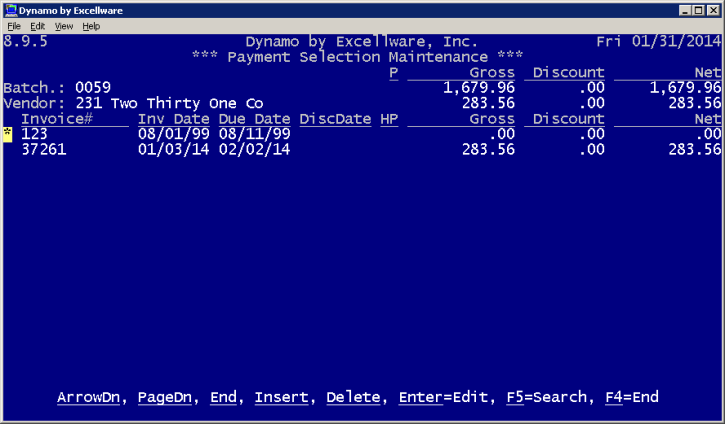Click net 283.56 on invoice 37261 row
Image resolution: width=725 pixels, height=424 pixels.
tap(695, 149)
